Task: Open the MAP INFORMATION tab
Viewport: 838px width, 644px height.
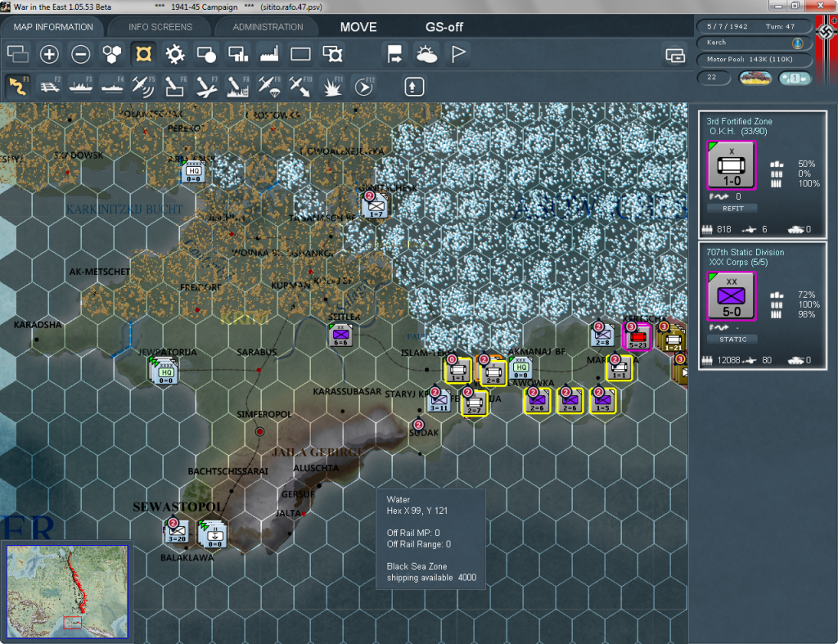Action: (x=53, y=27)
